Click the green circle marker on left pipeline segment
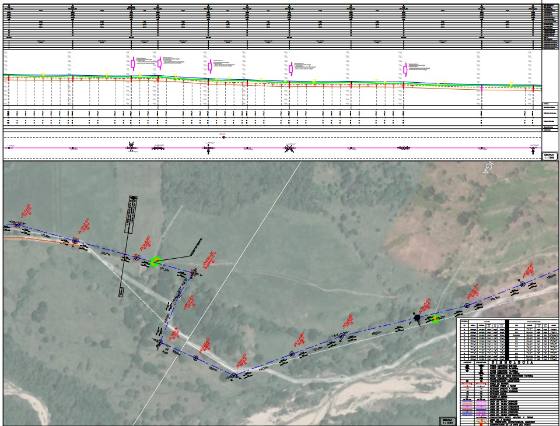 coord(155,262)
